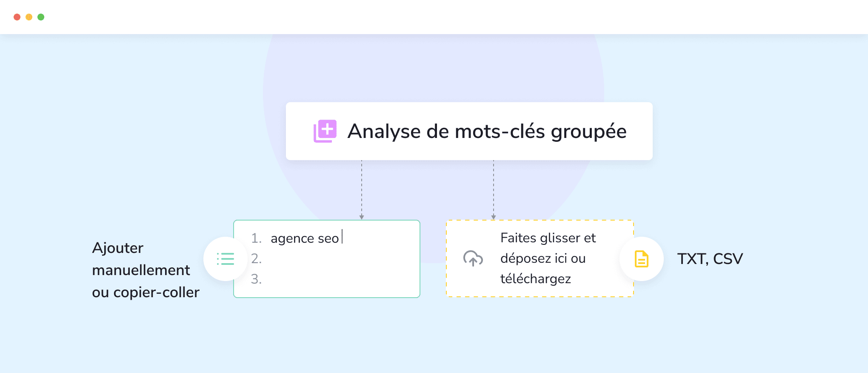Click the dashed yellow upload drop zone
This screenshot has width=868, height=373.
pyautogui.click(x=540, y=258)
